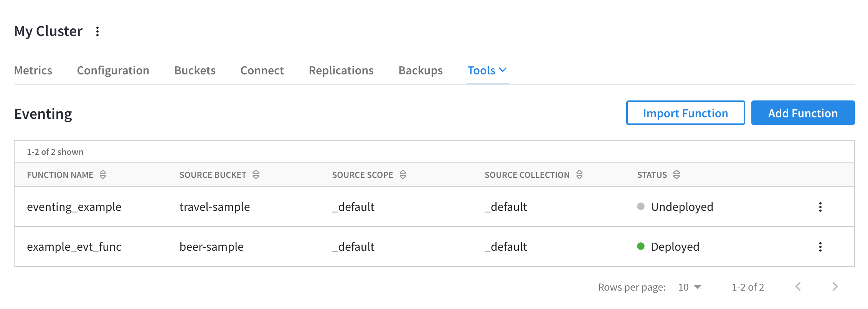Open the Configuration tab
868x309 pixels.
113,71
